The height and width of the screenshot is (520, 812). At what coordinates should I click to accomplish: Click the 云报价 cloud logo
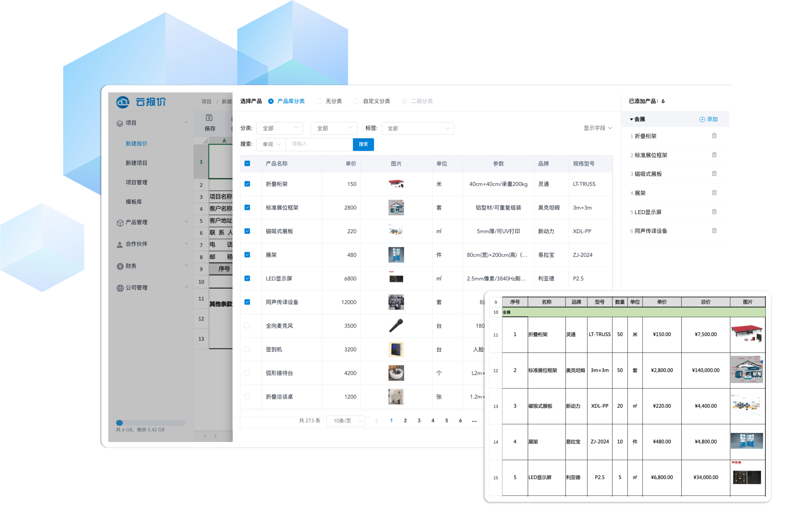123,102
